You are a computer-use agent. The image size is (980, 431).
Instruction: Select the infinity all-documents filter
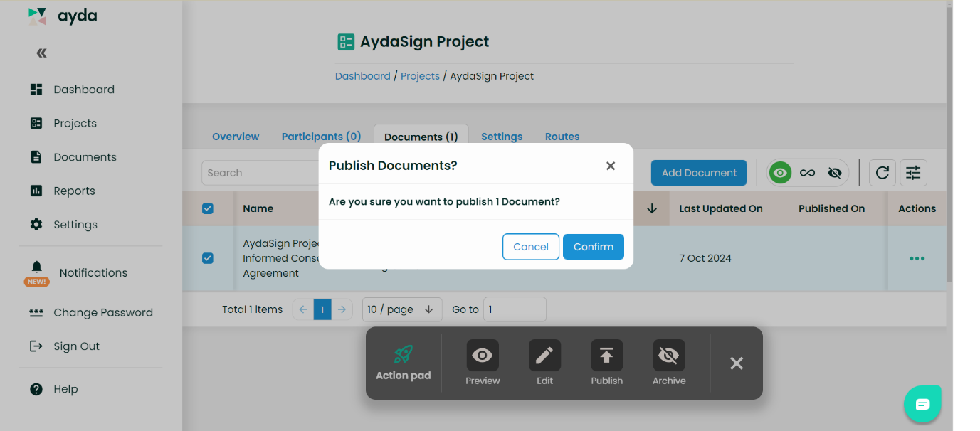807,173
